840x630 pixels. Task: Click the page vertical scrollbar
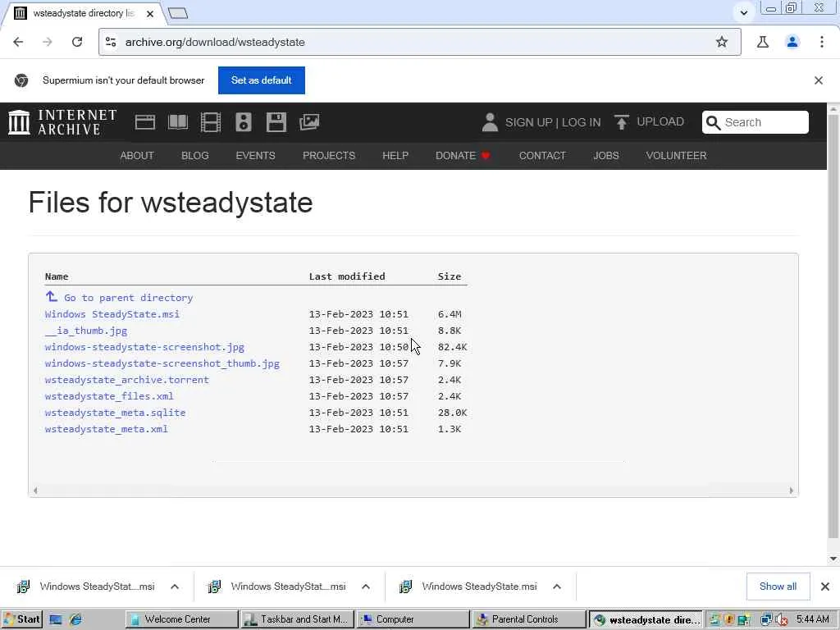(x=833, y=326)
